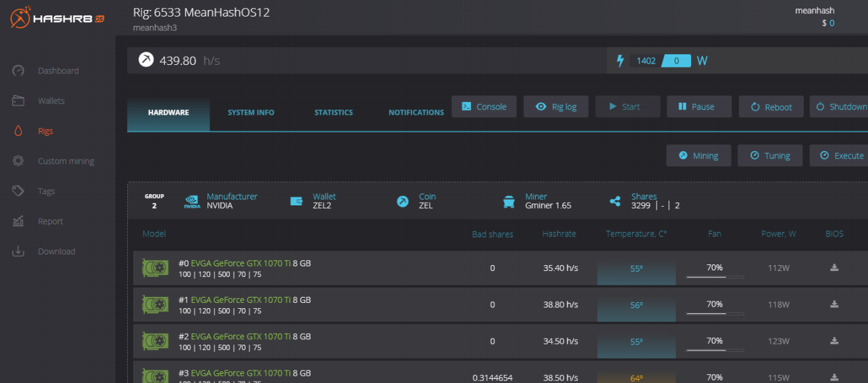Click GPU #0 fan 70% bar
868x383 pixels.
pos(714,277)
